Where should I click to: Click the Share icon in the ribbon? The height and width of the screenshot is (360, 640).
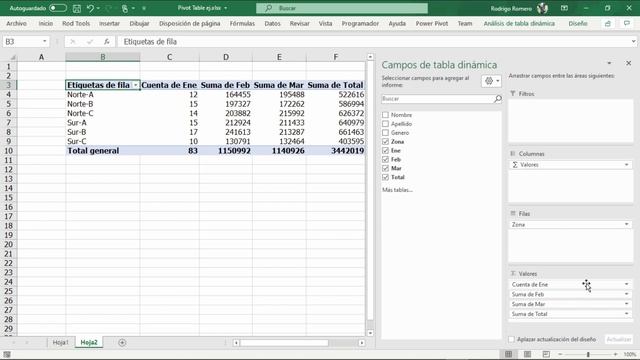[608, 24]
